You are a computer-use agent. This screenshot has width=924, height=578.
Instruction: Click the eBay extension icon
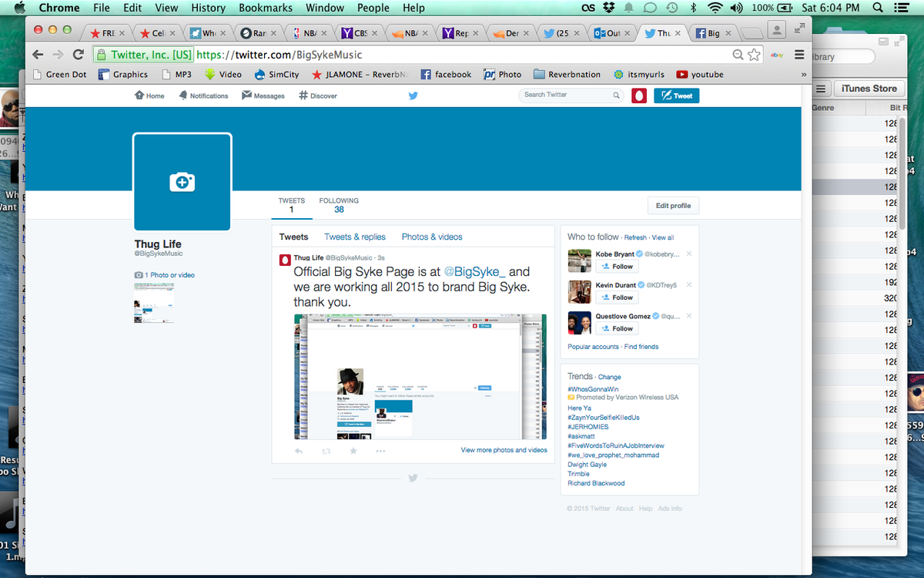point(778,55)
